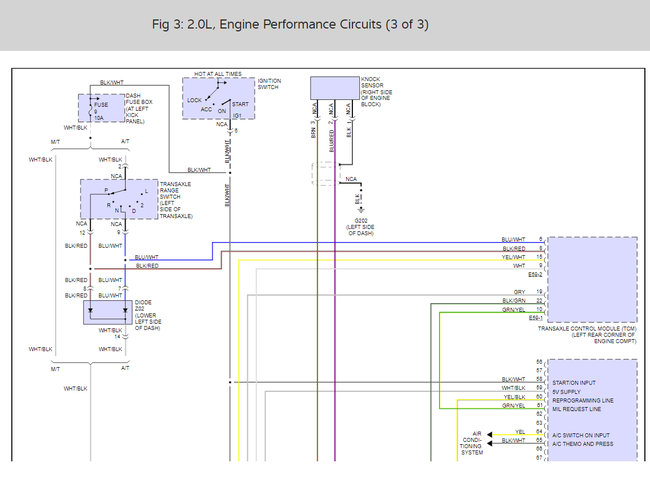Click the START/ON INPUT terminal text
The width and height of the screenshot is (650, 479).
pyautogui.click(x=574, y=383)
